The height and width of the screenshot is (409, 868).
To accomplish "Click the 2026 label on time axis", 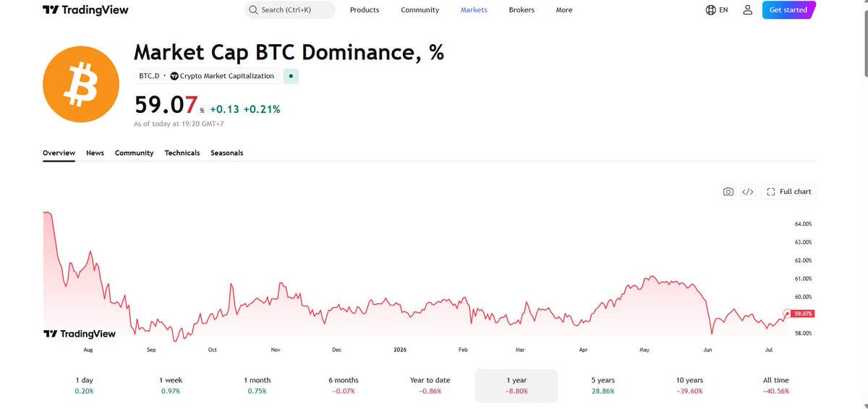I will [401, 350].
